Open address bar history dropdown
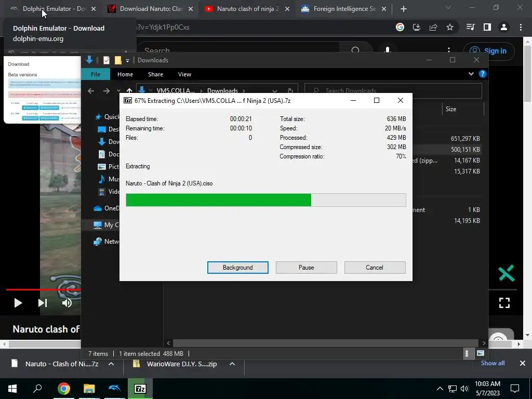The width and height of the screenshot is (532, 399). 275,90
